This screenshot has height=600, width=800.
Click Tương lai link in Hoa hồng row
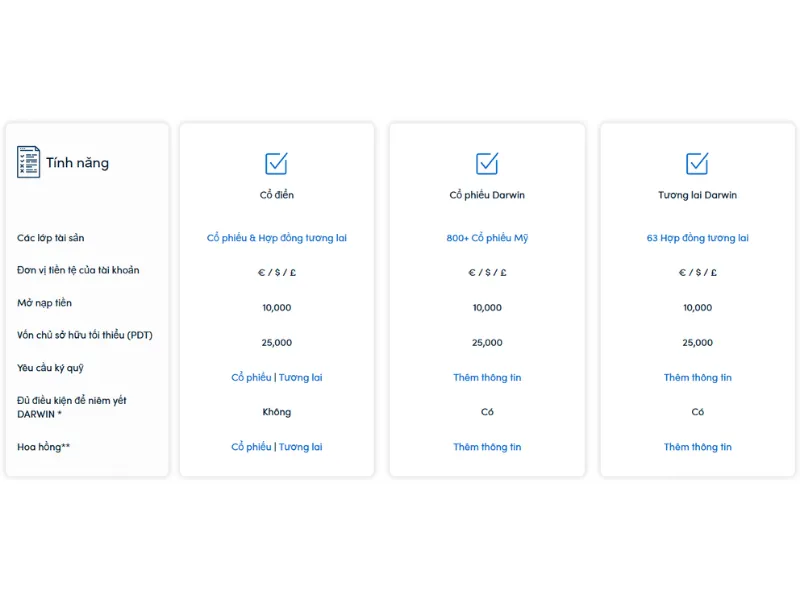coord(301,447)
